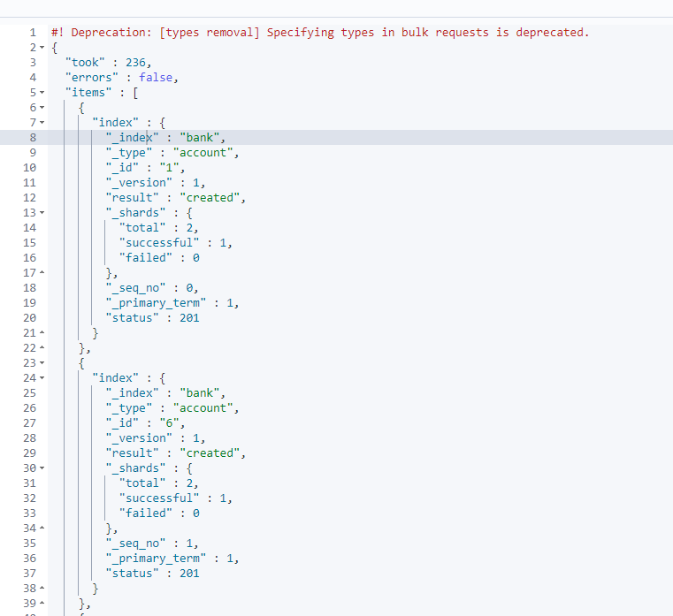Click the closing fold arrow at line 17
This screenshot has width=673, height=616.
pos(42,272)
